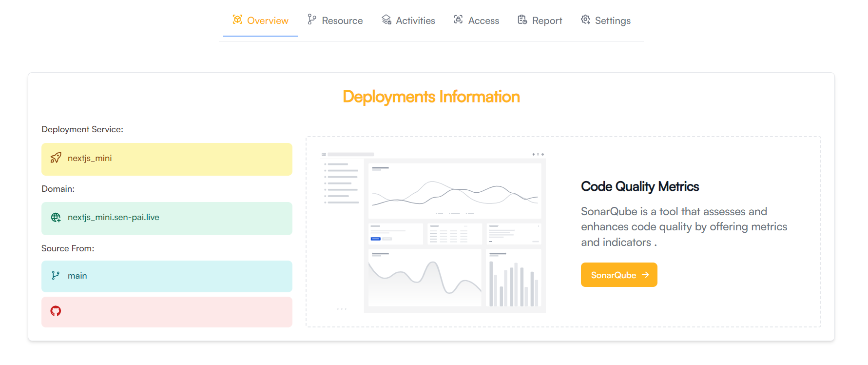The image size is (868, 365).
Task: Click the GitHub logo icon
Action: 56,311
